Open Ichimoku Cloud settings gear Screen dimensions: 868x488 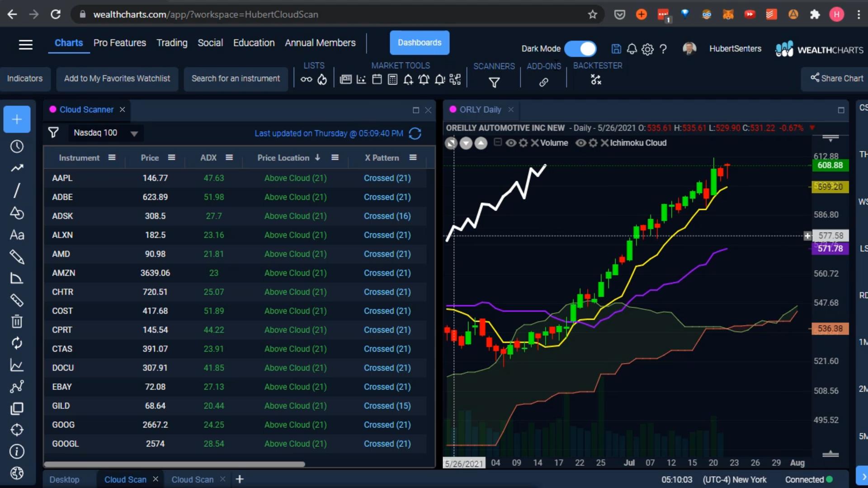[593, 143]
